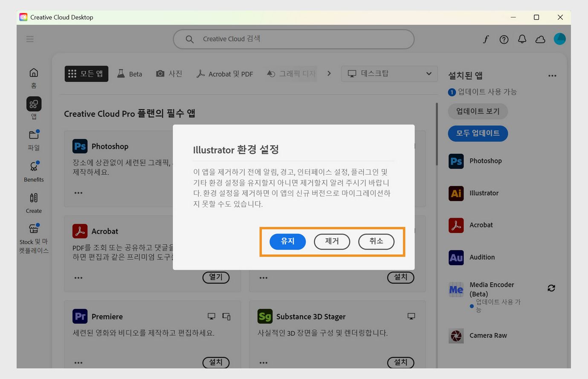Open the fonts f icon

click(x=486, y=39)
